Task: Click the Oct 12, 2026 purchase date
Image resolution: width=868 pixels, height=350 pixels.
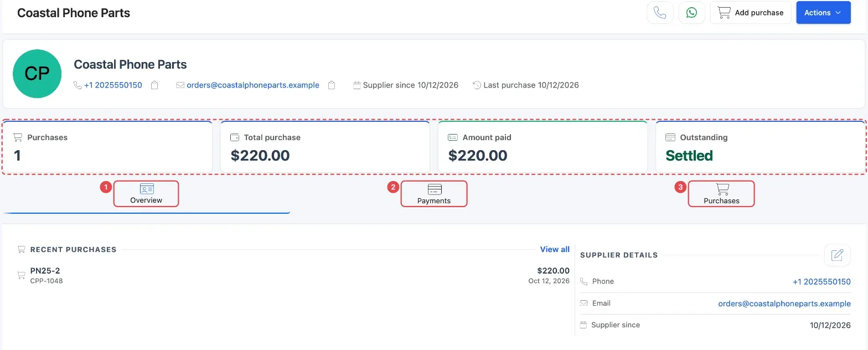Action: tap(549, 281)
